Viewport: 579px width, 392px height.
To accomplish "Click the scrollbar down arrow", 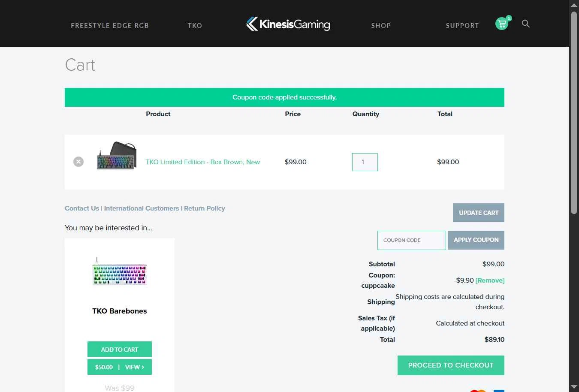I will [574, 387].
